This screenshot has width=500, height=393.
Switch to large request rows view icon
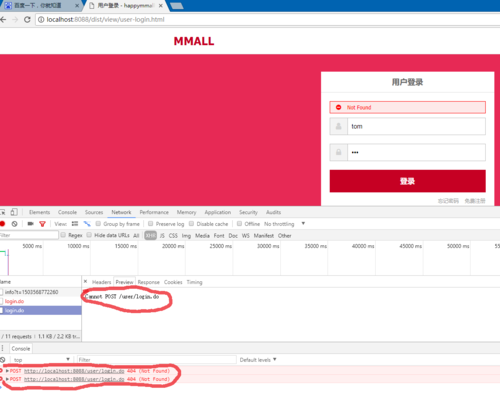click(75, 224)
